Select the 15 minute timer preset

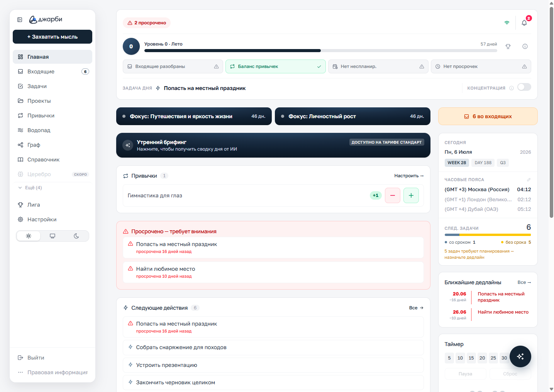[471, 358]
